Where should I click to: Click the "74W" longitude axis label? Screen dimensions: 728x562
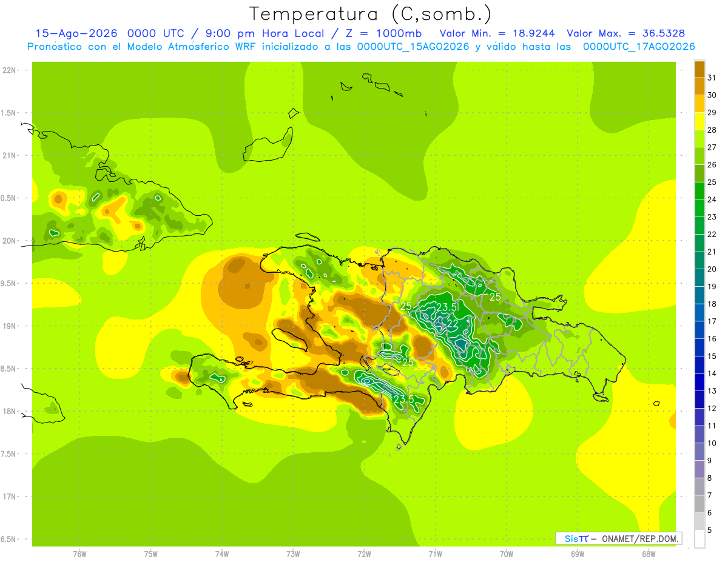(x=222, y=554)
